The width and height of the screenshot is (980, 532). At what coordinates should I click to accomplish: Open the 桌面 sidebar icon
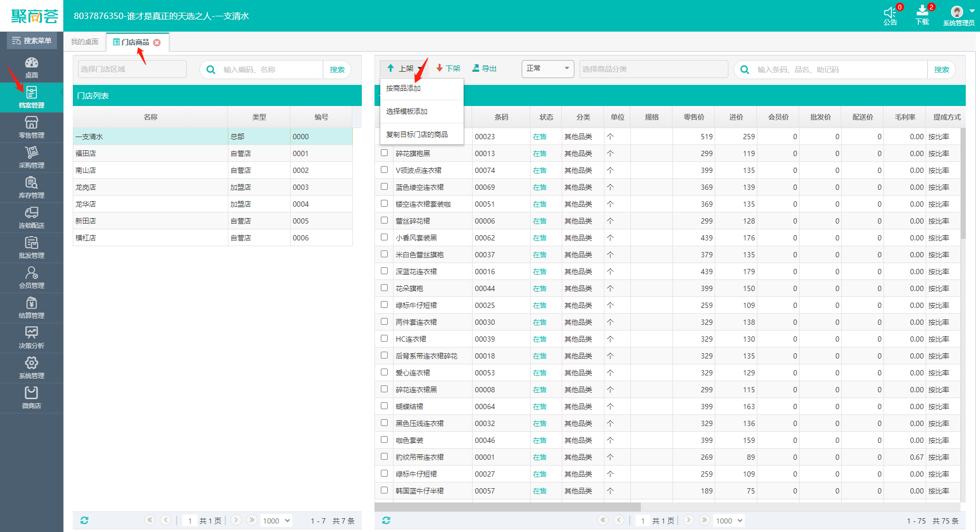click(x=32, y=67)
